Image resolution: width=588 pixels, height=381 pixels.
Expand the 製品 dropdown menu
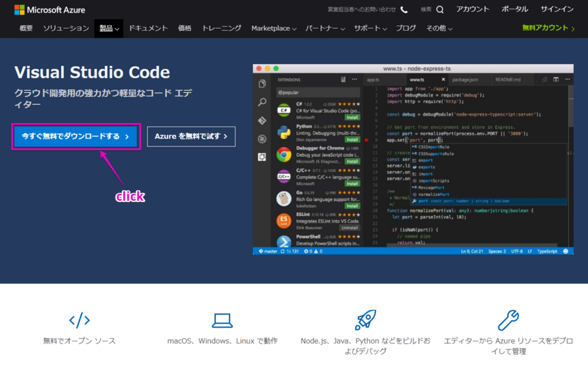click(x=109, y=28)
